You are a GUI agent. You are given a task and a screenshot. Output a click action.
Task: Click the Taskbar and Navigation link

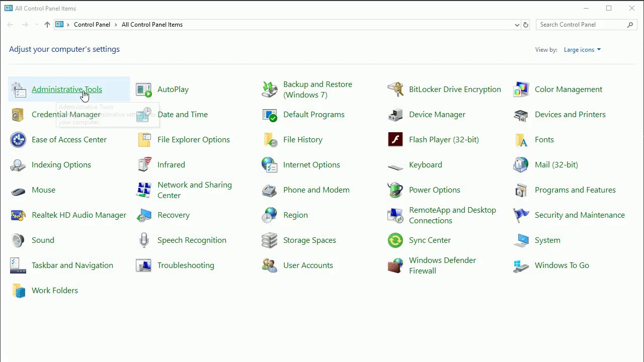(x=72, y=265)
